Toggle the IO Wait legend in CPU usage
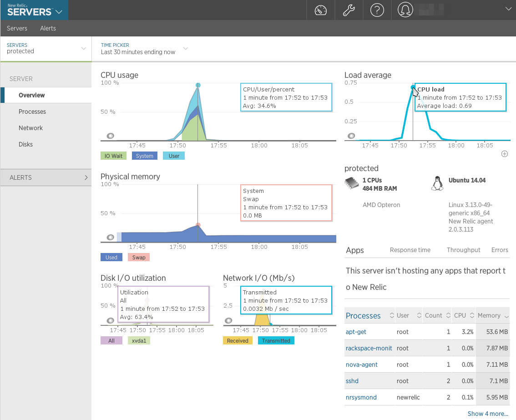The image size is (516, 420). click(x=113, y=156)
